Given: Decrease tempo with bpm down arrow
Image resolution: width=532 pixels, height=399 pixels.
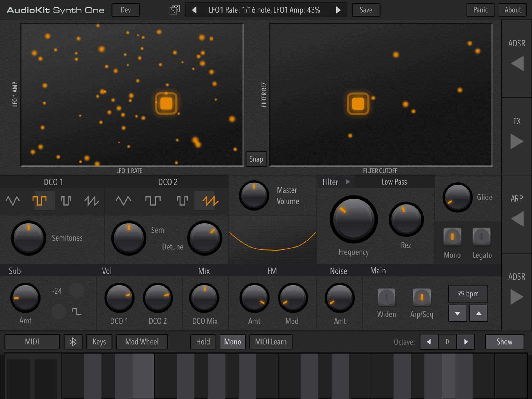Looking at the screenshot, I should point(458,313).
